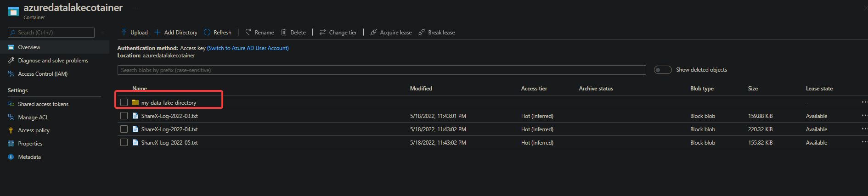Focus the Search blobs by prefix field

[x=382, y=70]
